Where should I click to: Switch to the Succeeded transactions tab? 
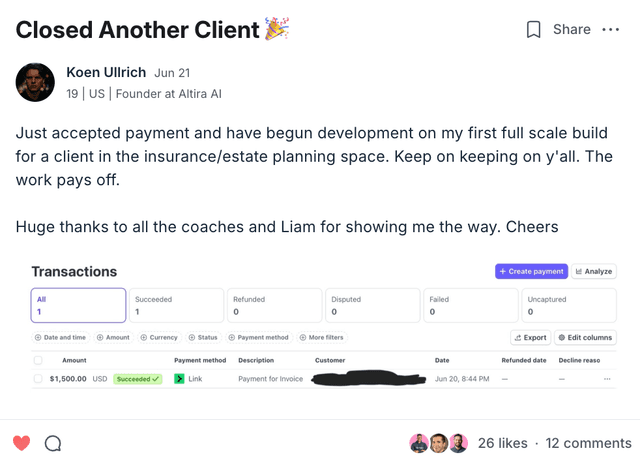coord(177,305)
